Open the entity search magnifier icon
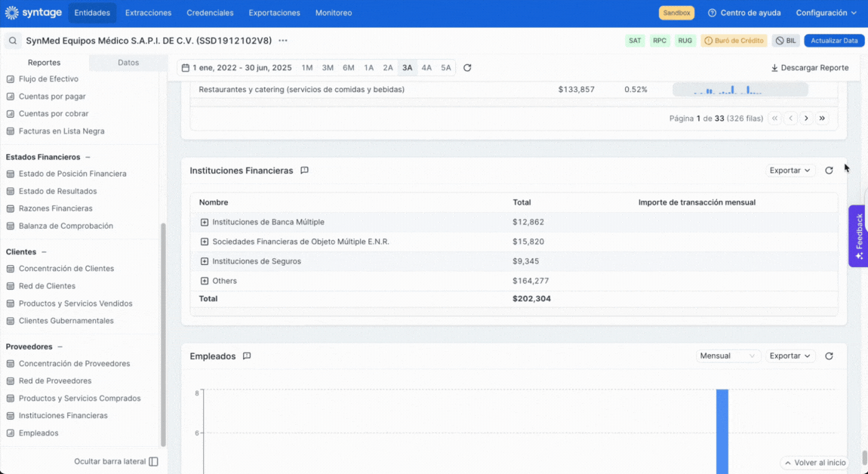Viewport: 868px width, 474px height. tap(13, 41)
